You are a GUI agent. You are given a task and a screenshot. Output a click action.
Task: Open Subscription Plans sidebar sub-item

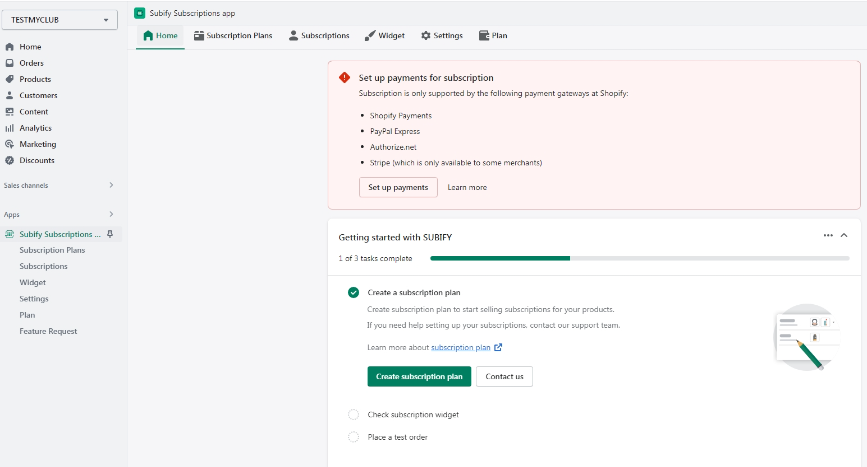(x=52, y=250)
